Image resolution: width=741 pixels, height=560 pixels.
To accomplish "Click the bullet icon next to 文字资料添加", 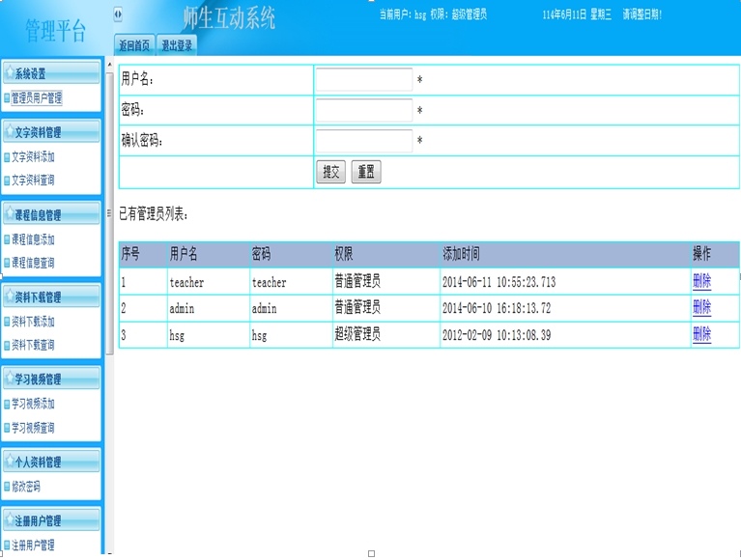I will [7, 157].
